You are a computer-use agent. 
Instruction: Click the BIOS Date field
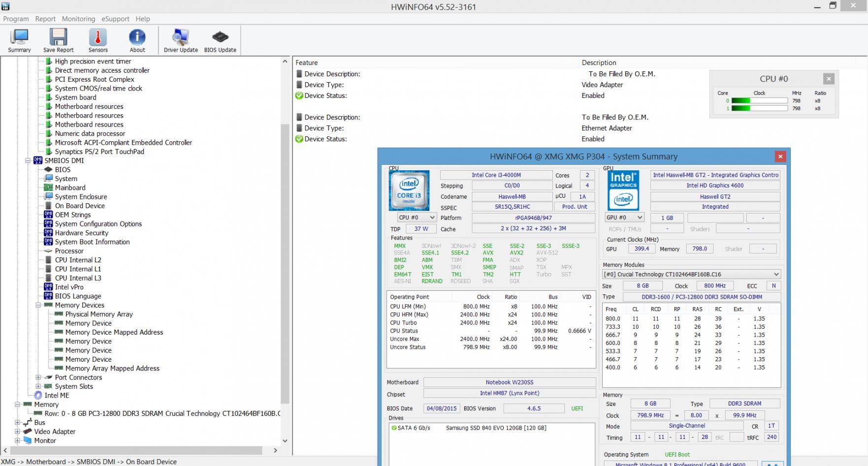pyautogui.click(x=442, y=408)
